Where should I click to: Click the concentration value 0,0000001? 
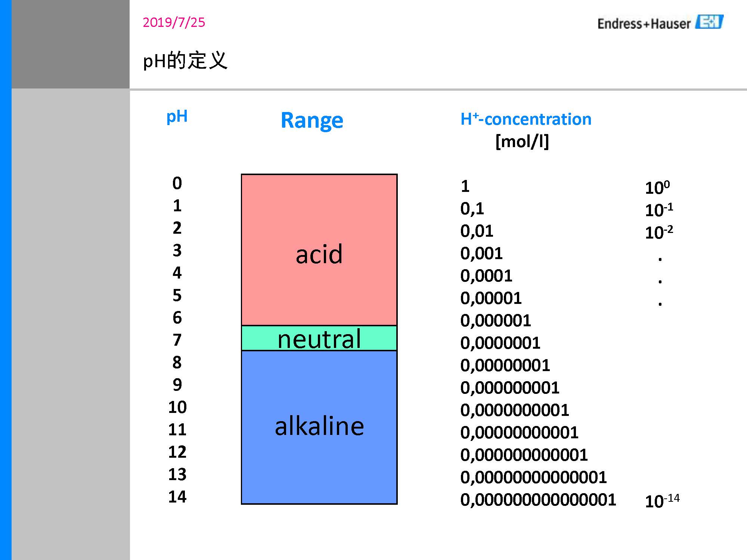(500, 343)
